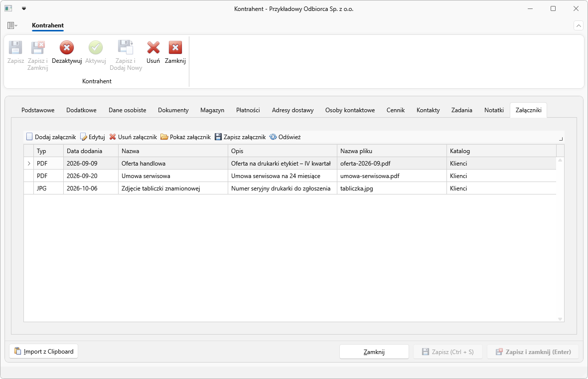Open the Kontrahent ribbon tab
This screenshot has width=588, height=379.
point(48,25)
